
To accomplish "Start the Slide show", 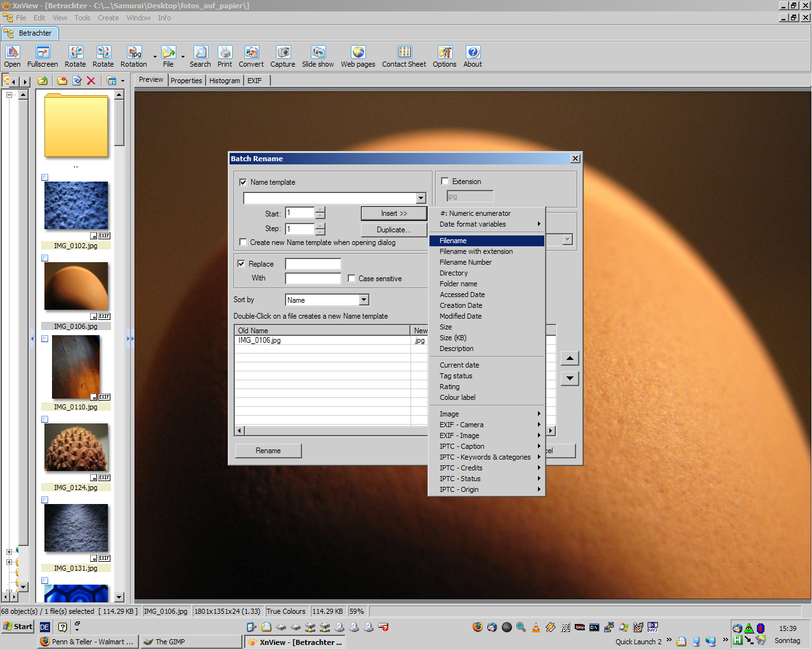I will 318,56.
